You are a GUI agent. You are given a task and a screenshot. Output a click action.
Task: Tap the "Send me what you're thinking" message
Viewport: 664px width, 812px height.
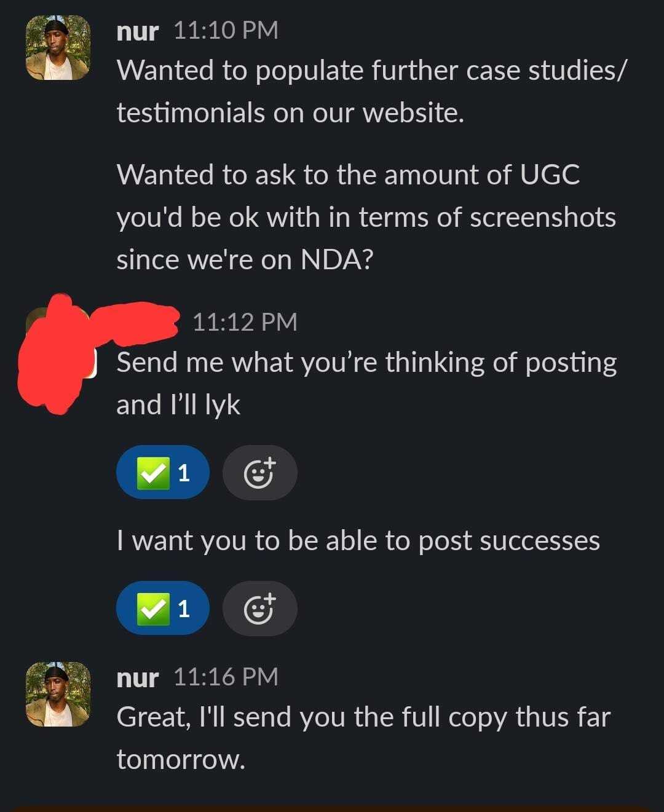[366, 383]
